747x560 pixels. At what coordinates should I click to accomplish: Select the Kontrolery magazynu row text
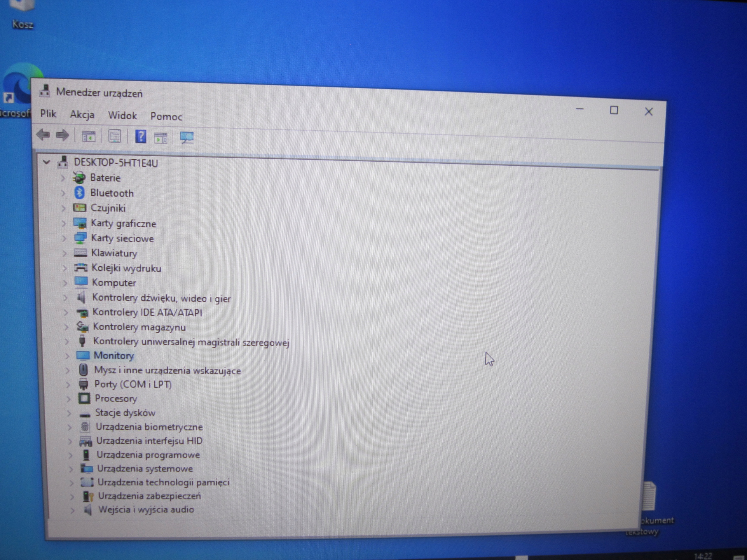tap(139, 327)
